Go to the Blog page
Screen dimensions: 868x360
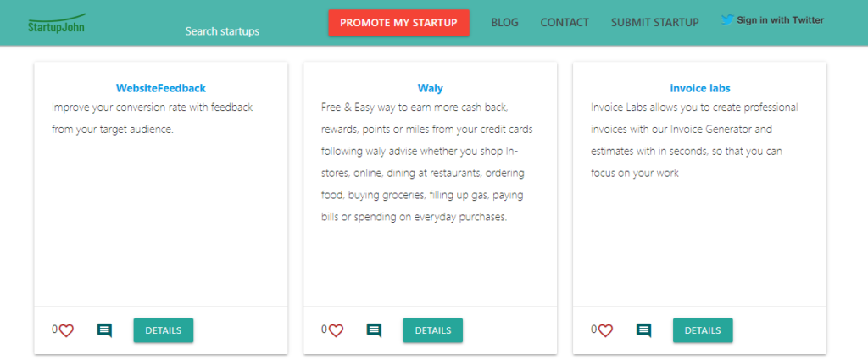pos(504,23)
